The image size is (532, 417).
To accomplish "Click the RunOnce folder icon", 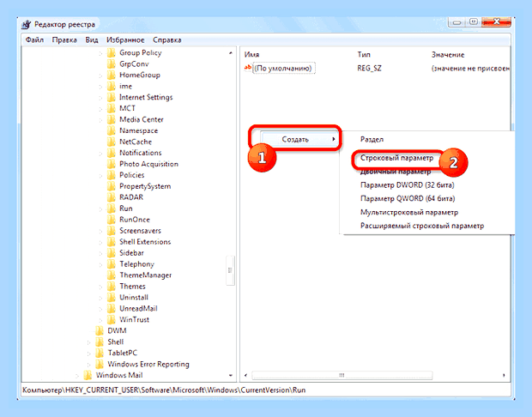I will 111,220.
